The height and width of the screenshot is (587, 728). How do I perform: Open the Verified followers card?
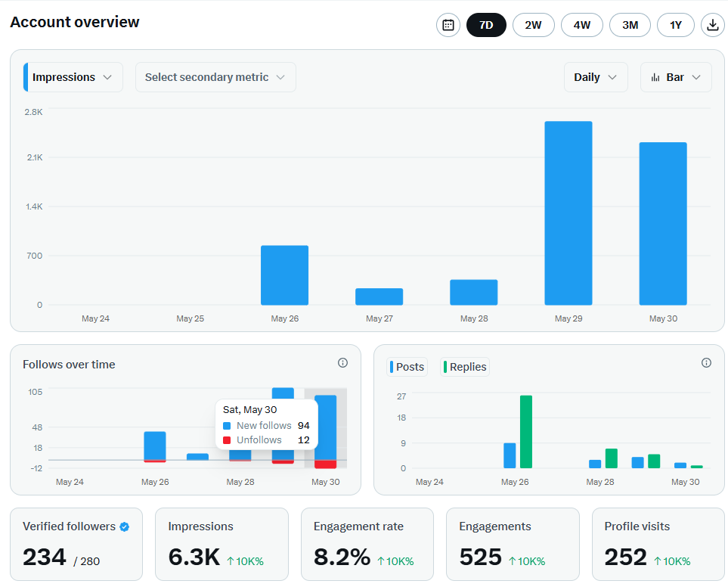(x=76, y=545)
